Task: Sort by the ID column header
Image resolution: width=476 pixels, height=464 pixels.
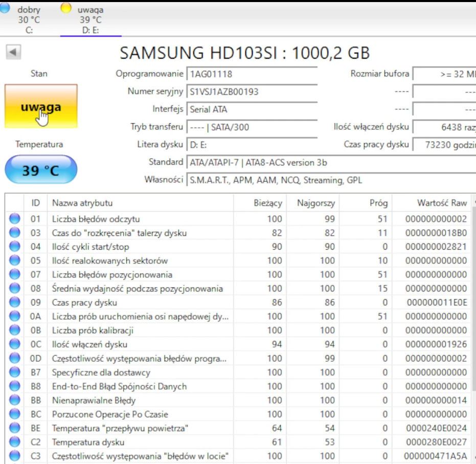Action: click(x=35, y=203)
